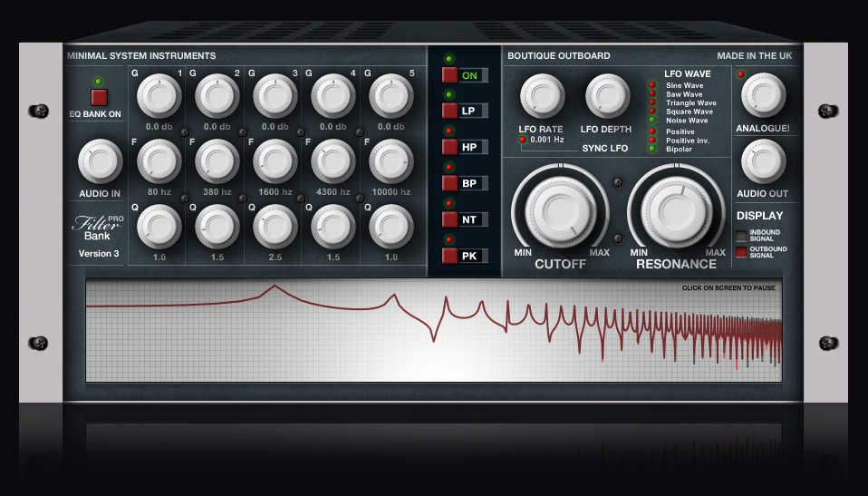Select the BP band-pass filter button
The image size is (868, 496).
click(450, 183)
